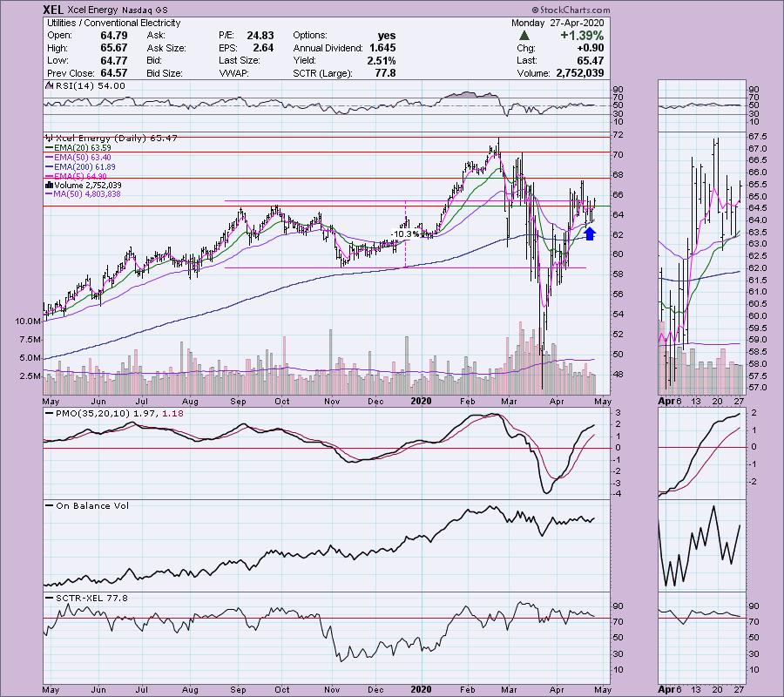Click the Last price 65.47 in header

[x=591, y=60]
